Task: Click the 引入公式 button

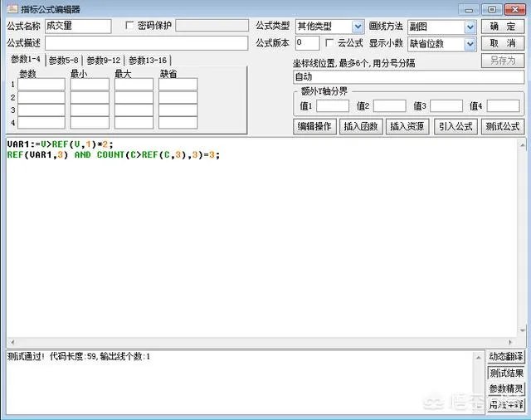Action: pyautogui.click(x=455, y=127)
